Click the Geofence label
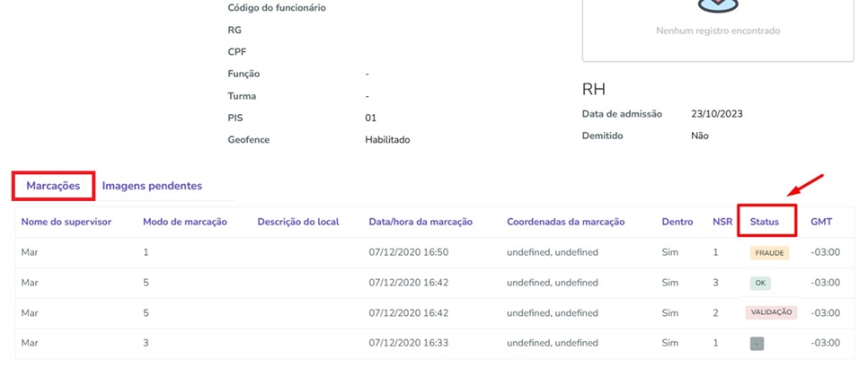The height and width of the screenshot is (377, 868). coord(249,140)
